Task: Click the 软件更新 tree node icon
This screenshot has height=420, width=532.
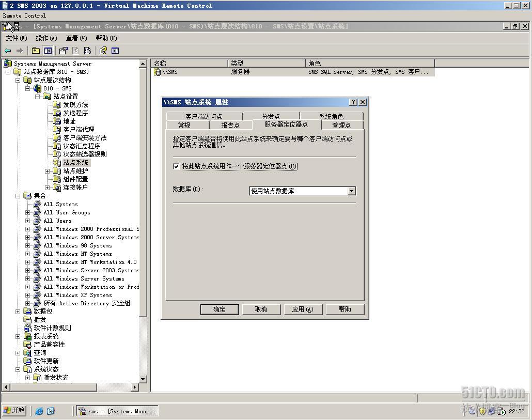Action: coord(27,361)
